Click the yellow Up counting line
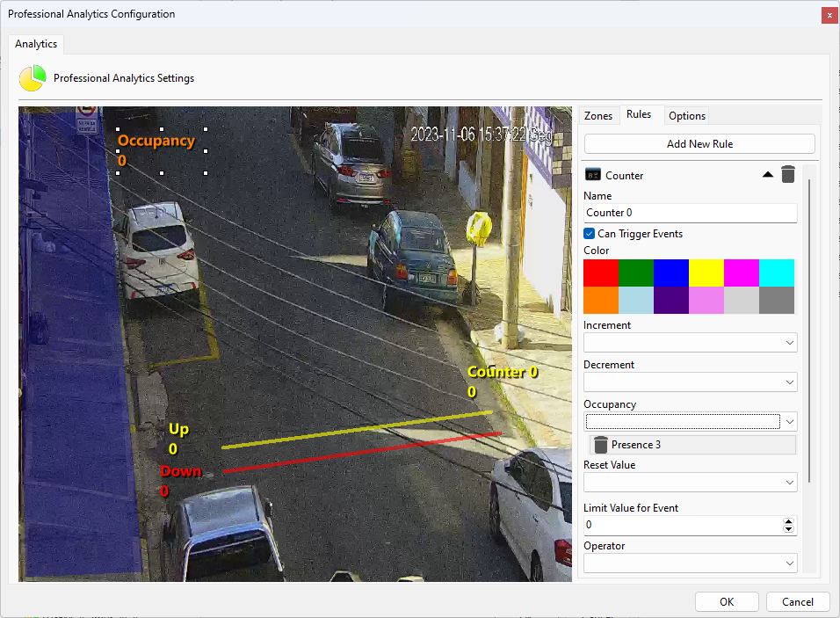 [x=357, y=429]
